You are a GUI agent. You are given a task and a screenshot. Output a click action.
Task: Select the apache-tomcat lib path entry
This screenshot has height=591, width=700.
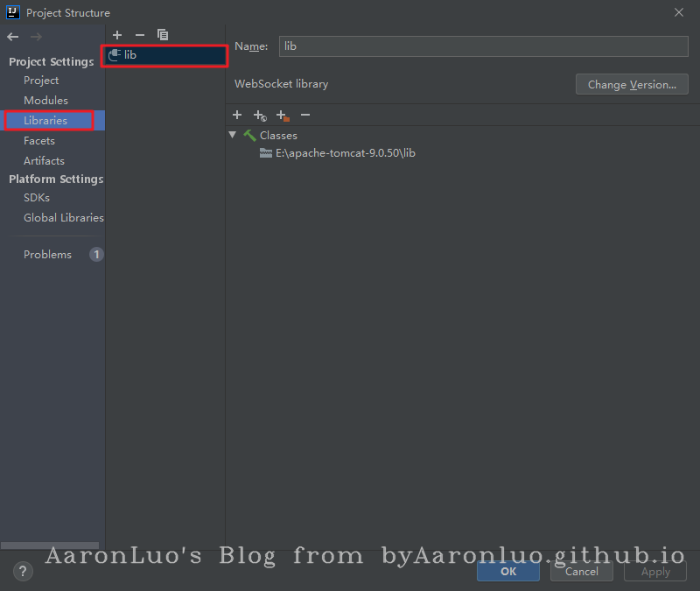click(345, 152)
